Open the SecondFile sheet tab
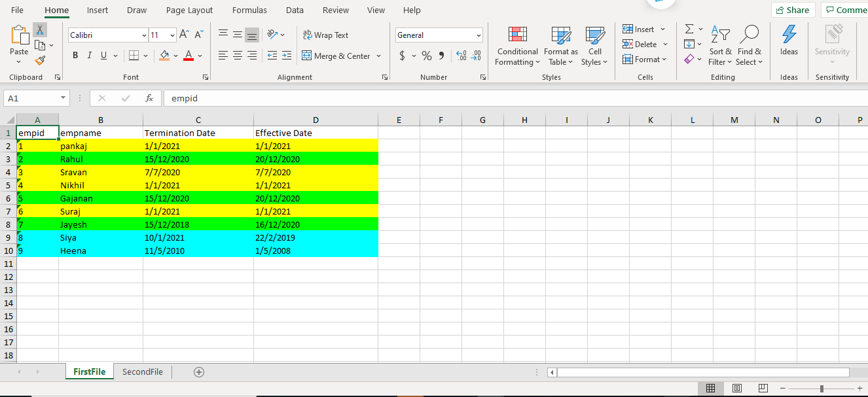The image size is (868, 397). tap(143, 371)
